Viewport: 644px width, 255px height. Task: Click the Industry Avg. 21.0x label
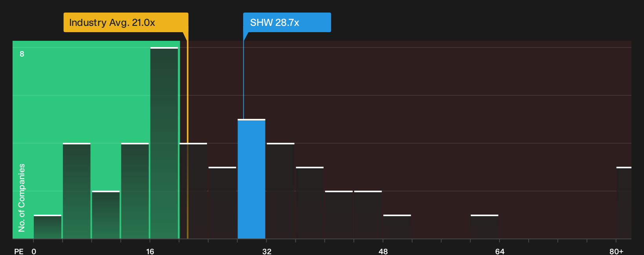126,22
